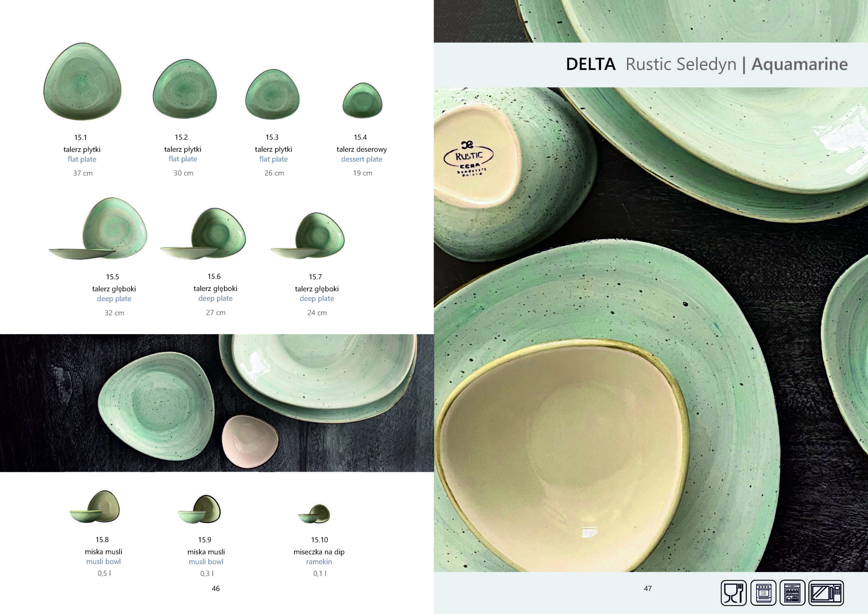Image resolution: width=868 pixels, height=614 pixels.
Task: Click page number 47
Action: [x=648, y=588]
